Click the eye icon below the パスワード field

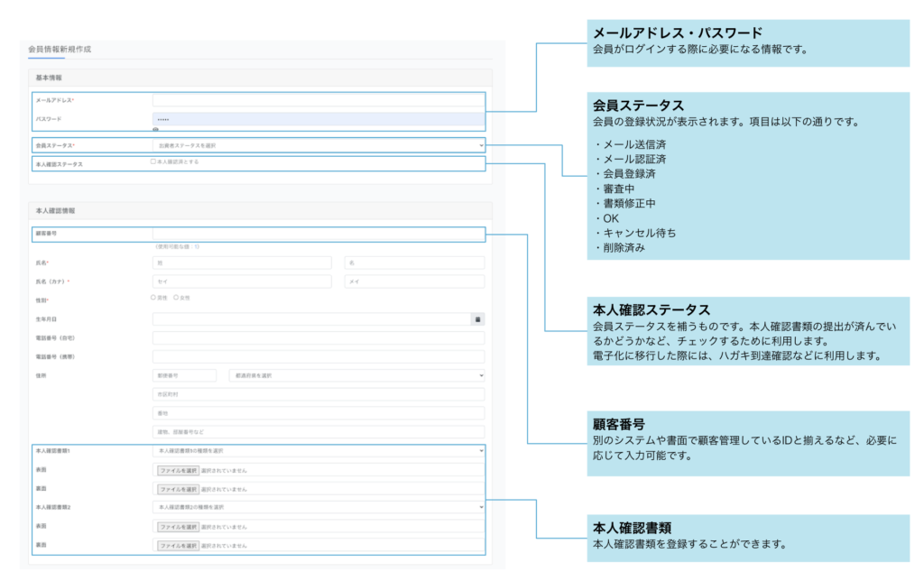click(x=155, y=130)
